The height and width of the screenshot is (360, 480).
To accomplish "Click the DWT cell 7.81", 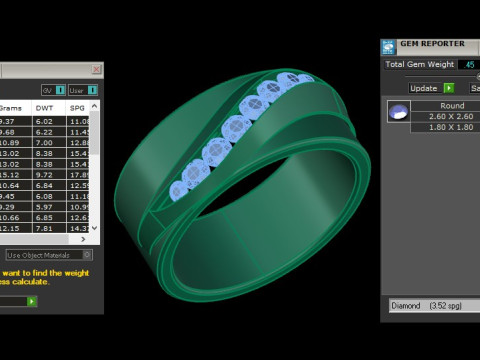I will [x=49, y=228].
